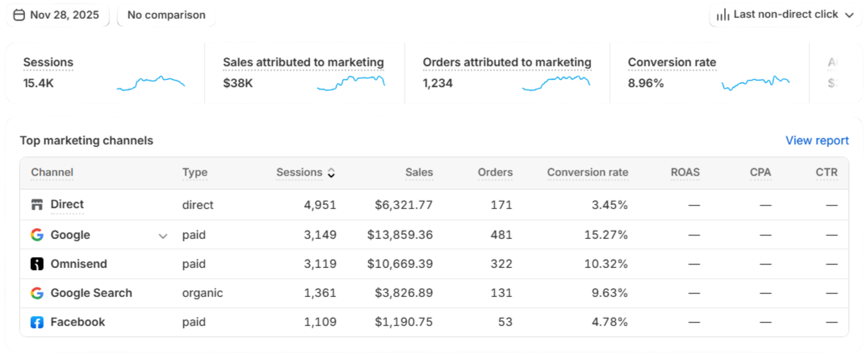Click the Google Search logo icon
Screen dimensions: 868x355
[x=37, y=293]
